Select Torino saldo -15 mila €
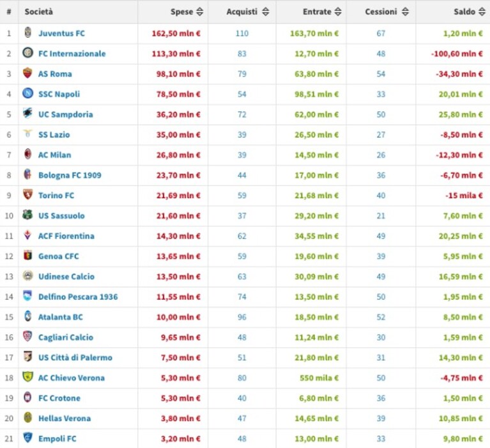This screenshot has width=490, height=448. point(464,196)
